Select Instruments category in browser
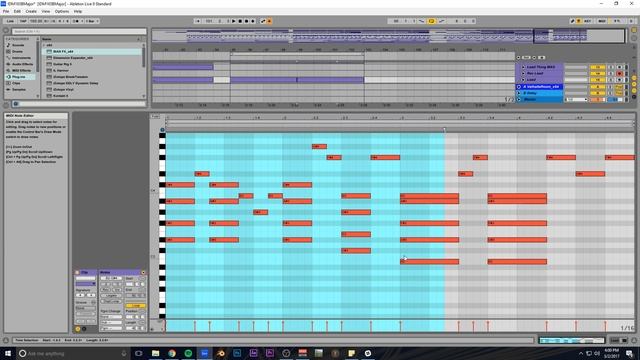This screenshot has width=640, height=360. pyautogui.click(x=20, y=58)
